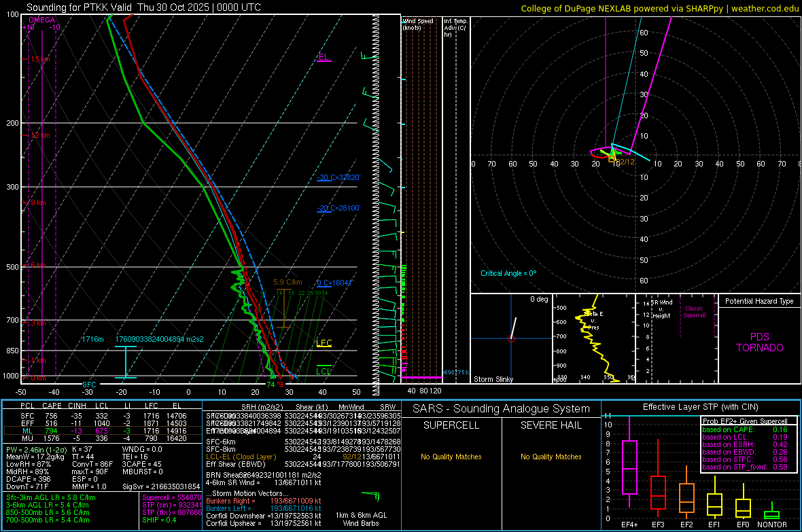The height and width of the screenshot is (532, 802).
Task: Click the EF3 red box plot
Action: [658, 491]
